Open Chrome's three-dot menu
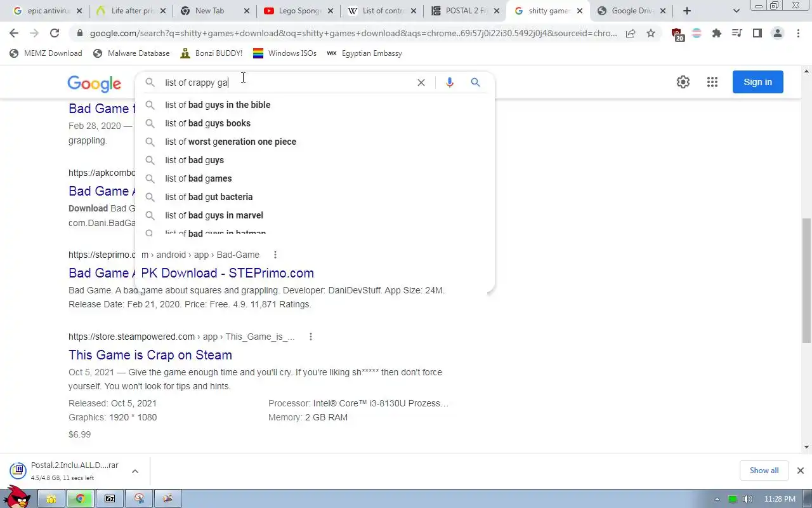 (x=798, y=34)
